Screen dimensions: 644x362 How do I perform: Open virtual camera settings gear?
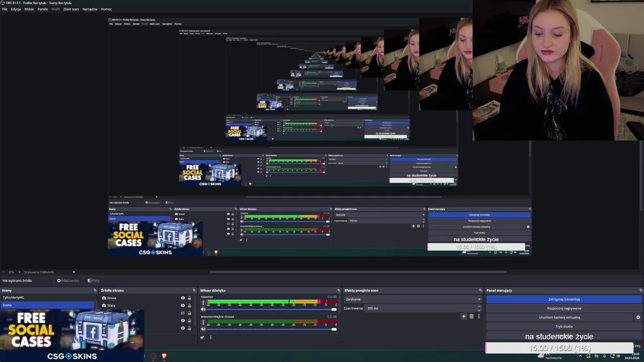click(x=638, y=317)
